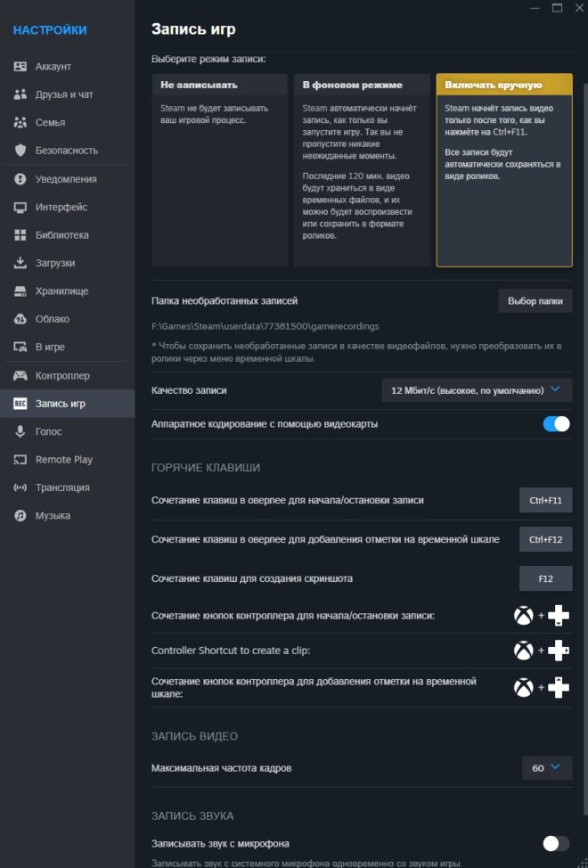Click the Уведомления alert icon
This screenshot has width=588, height=868.
pyautogui.click(x=20, y=179)
